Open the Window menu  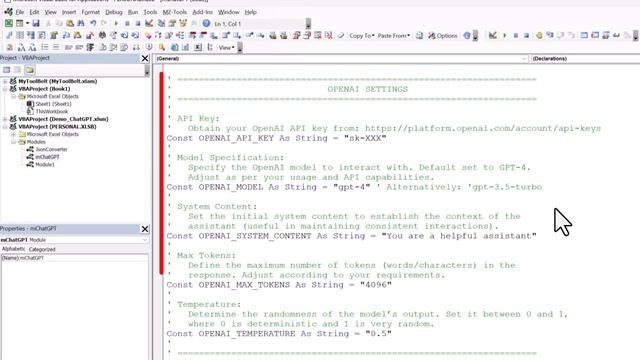click(229, 12)
